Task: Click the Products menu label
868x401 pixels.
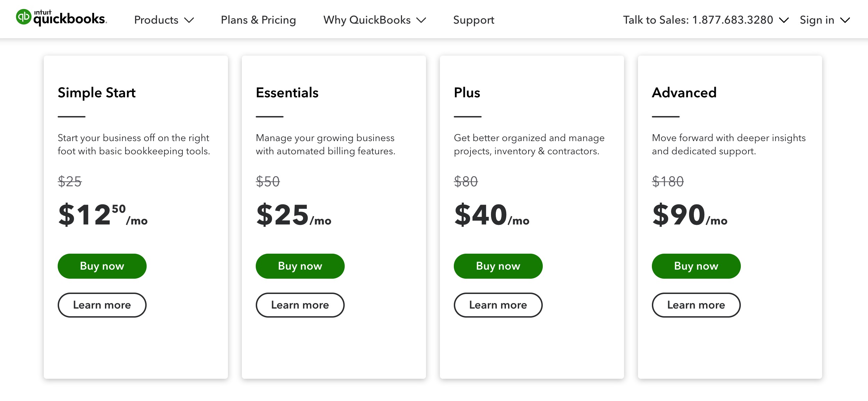Action: 156,20
